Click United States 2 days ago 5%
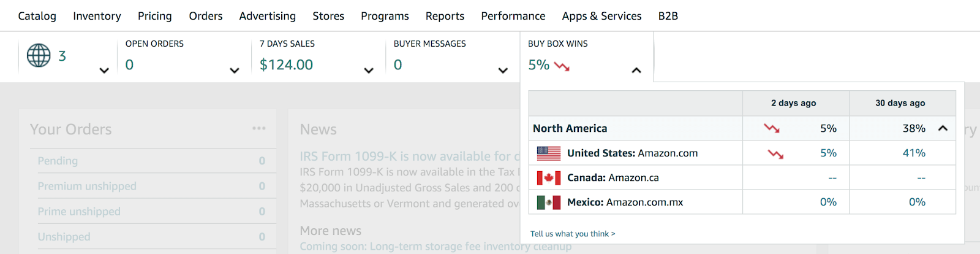Image resolution: width=980 pixels, height=254 pixels. (828, 153)
